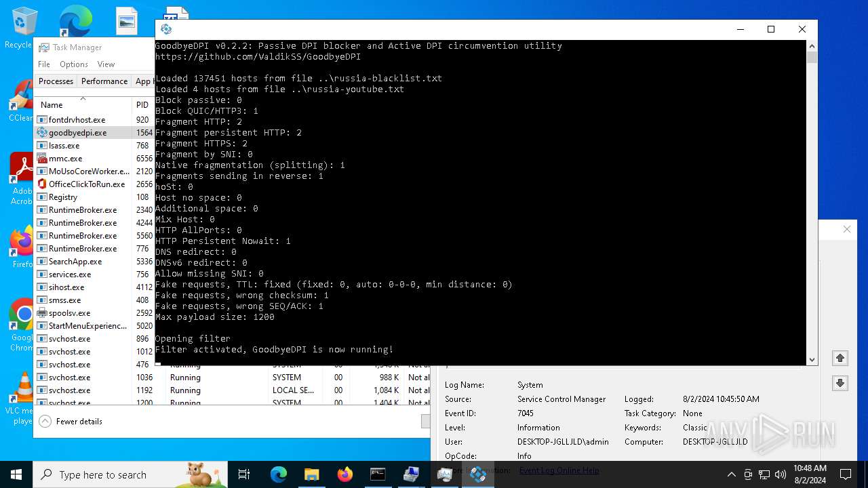The height and width of the screenshot is (488, 868).
Task: Select the SearchApp.exe process
Action: pos(94,262)
